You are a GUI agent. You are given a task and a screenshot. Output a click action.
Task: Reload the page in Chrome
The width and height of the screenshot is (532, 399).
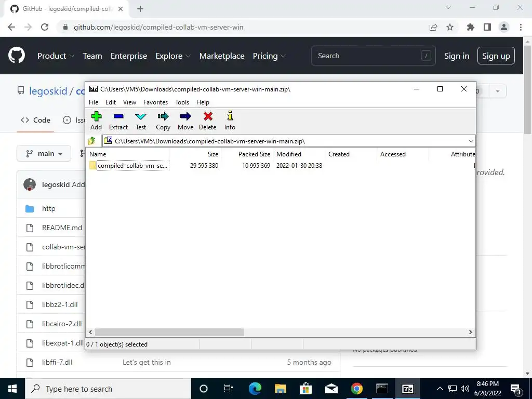point(45,27)
